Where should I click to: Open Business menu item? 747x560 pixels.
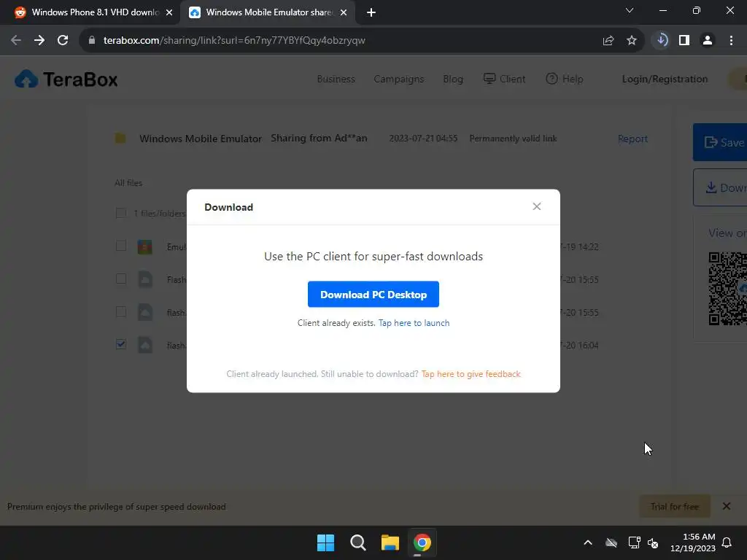pyautogui.click(x=336, y=79)
